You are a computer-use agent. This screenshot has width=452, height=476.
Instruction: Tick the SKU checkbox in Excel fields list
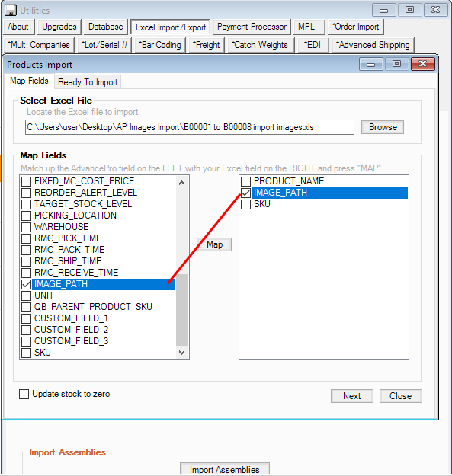pos(245,204)
